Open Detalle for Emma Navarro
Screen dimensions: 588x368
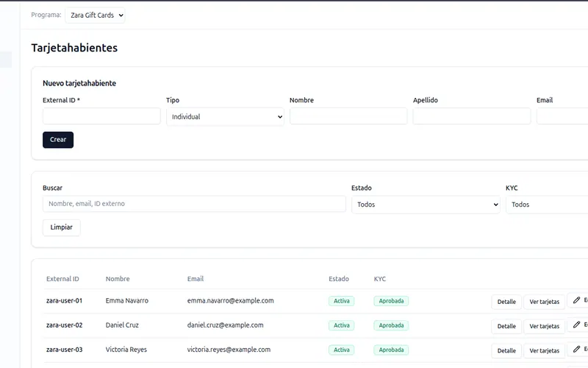(x=506, y=302)
